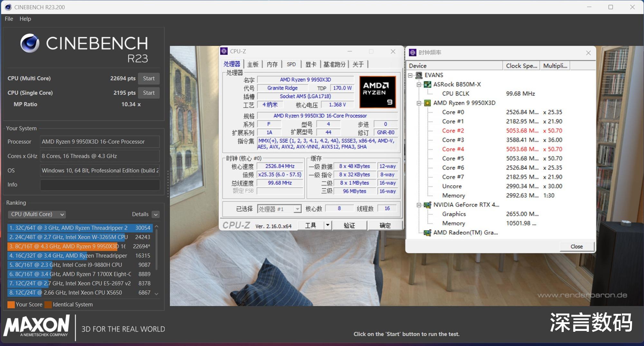Collapse the NVIDIA GeForce RTX tree node
644x346 pixels.
(419, 205)
